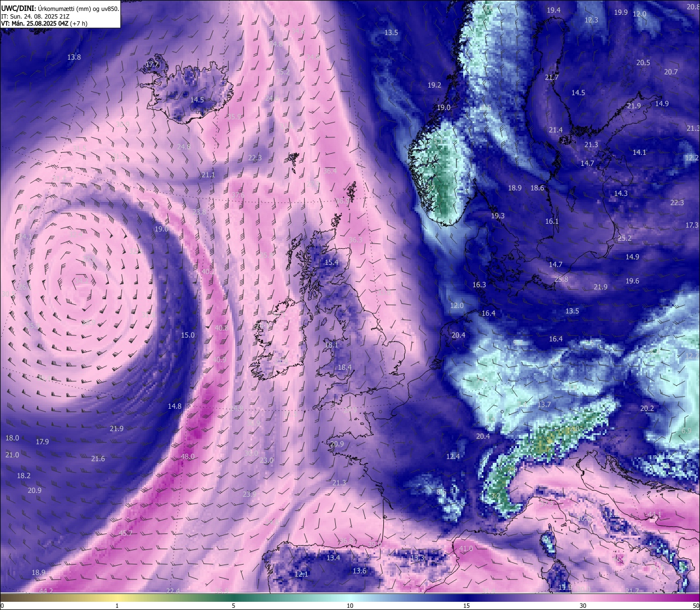700x610 pixels.
Task: Click the 16.1 value over southern Sweden
Action: click(x=552, y=221)
